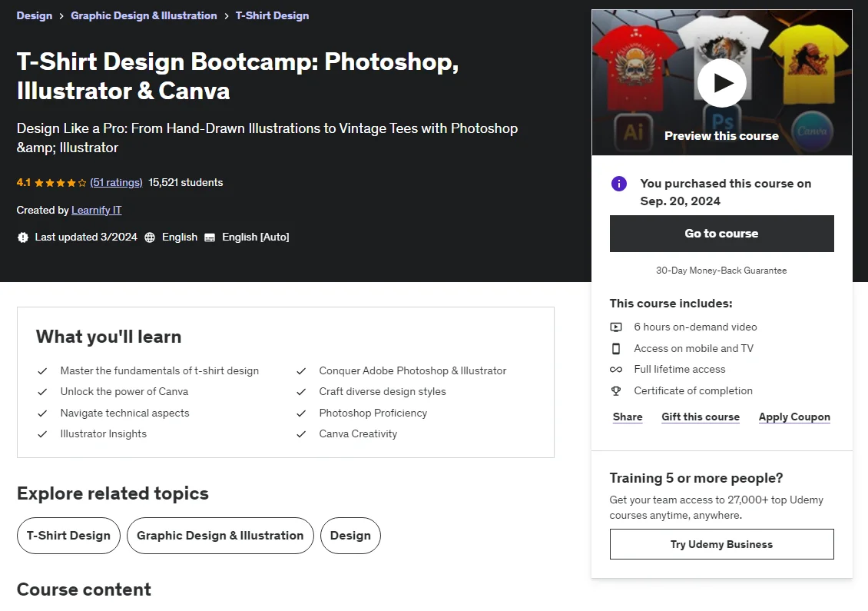Click the certificate trophy icon
This screenshot has height=611, width=868.
pyautogui.click(x=615, y=390)
